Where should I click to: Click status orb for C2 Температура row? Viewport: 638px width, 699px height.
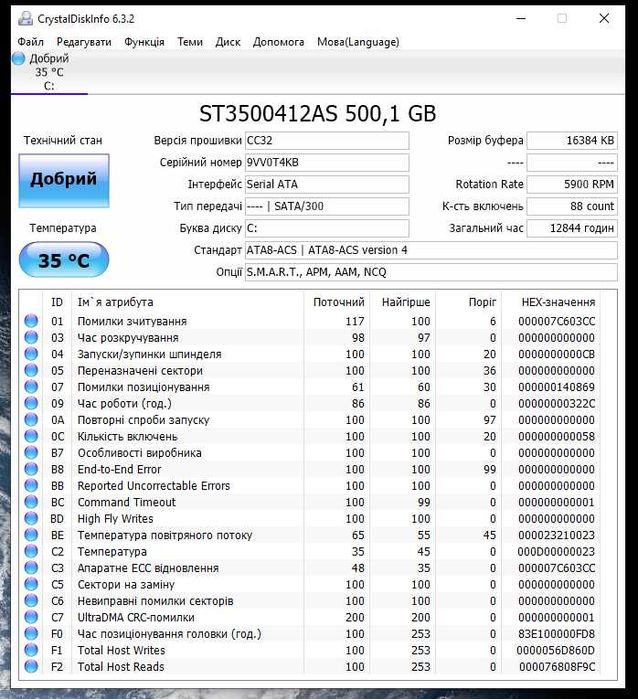click(31, 551)
